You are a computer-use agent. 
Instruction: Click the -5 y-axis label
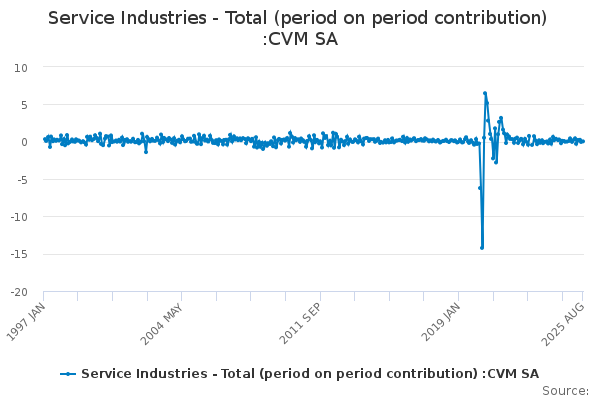pos(22,180)
